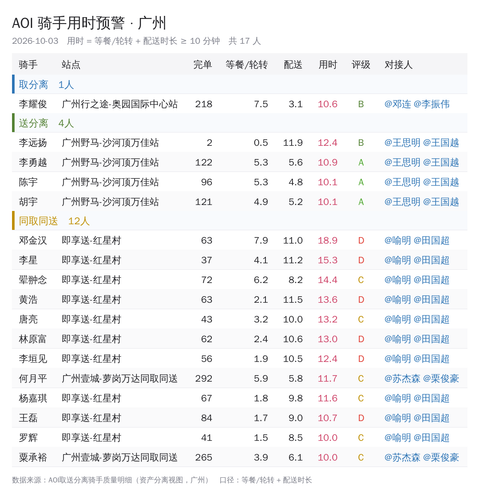Screen dimensions: 479x500
Task: Click station 广州行之途-奥园国际中心站
Action: click(119, 104)
